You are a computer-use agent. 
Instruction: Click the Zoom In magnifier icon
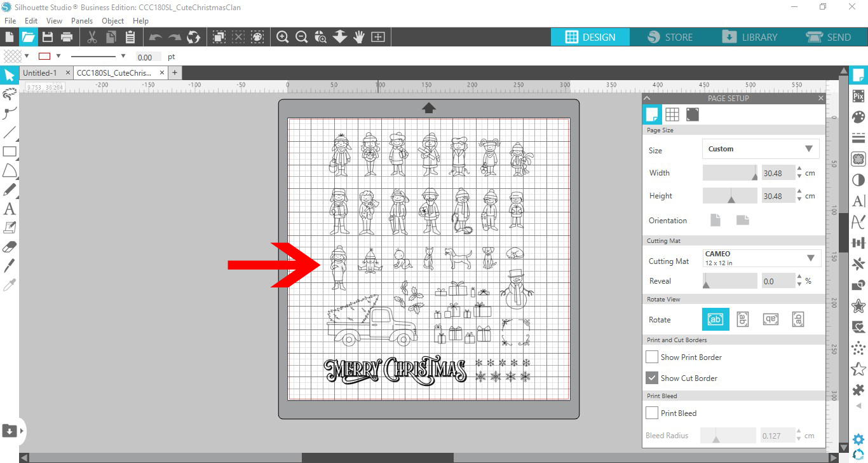[283, 37]
